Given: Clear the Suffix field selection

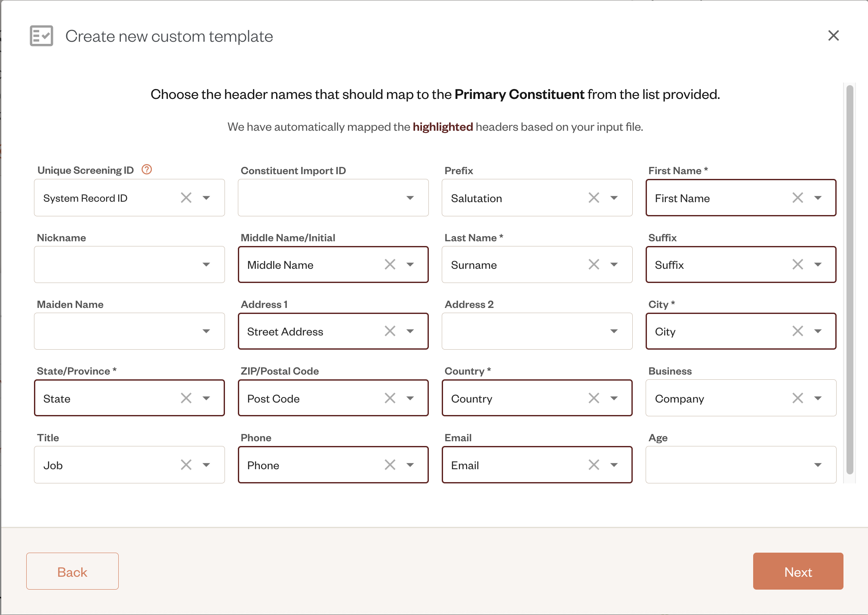Looking at the screenshot, I should (798, 264).
